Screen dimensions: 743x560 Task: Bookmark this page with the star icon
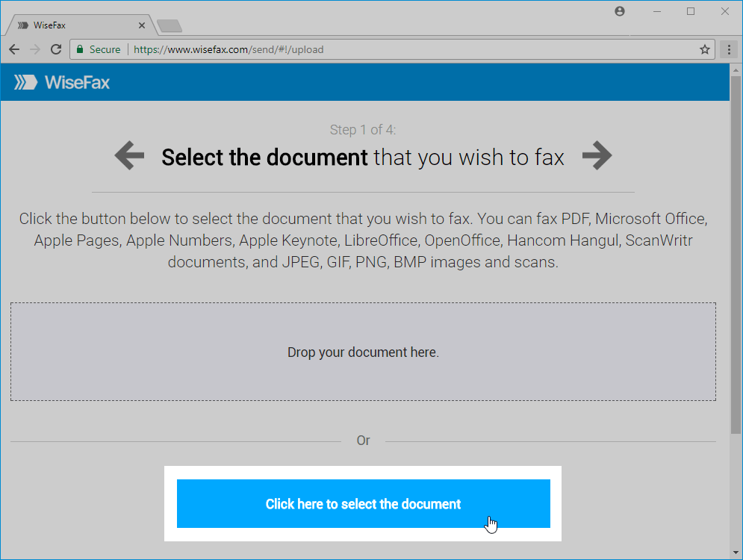click(705, 49)
